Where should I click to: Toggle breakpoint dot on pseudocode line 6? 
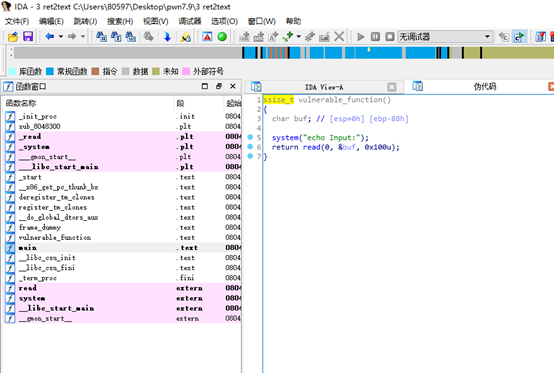coord(250,147)
